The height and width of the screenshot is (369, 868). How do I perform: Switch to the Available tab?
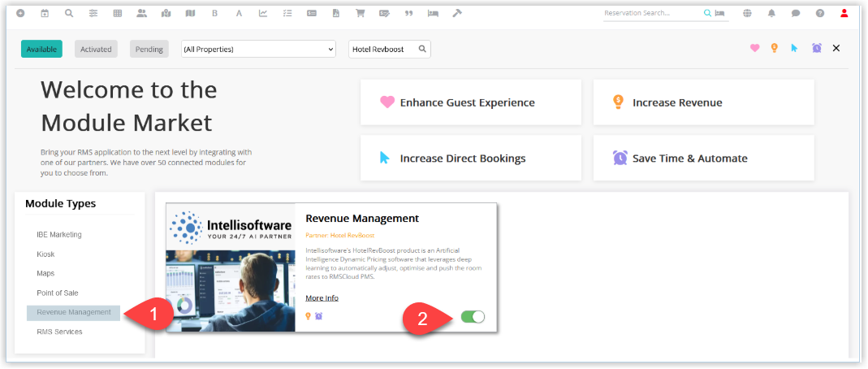[x=41, y=49]
